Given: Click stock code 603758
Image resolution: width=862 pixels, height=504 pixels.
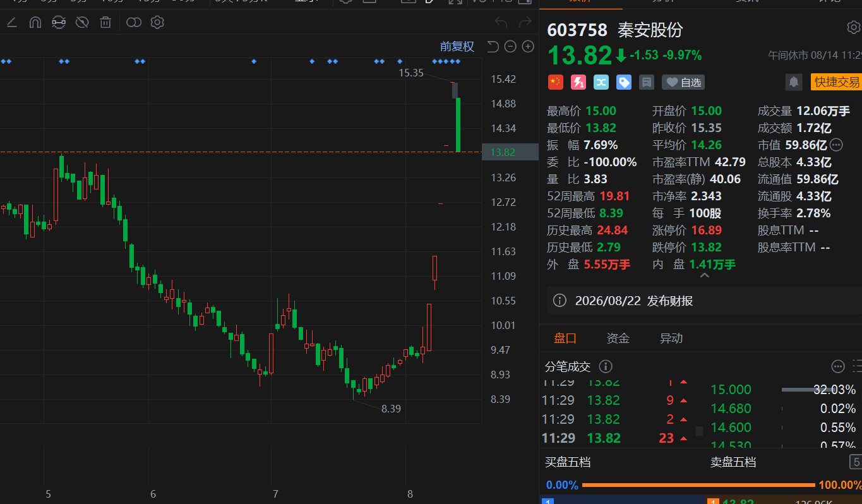Looking at the screenshot, I should click(577, 30).
